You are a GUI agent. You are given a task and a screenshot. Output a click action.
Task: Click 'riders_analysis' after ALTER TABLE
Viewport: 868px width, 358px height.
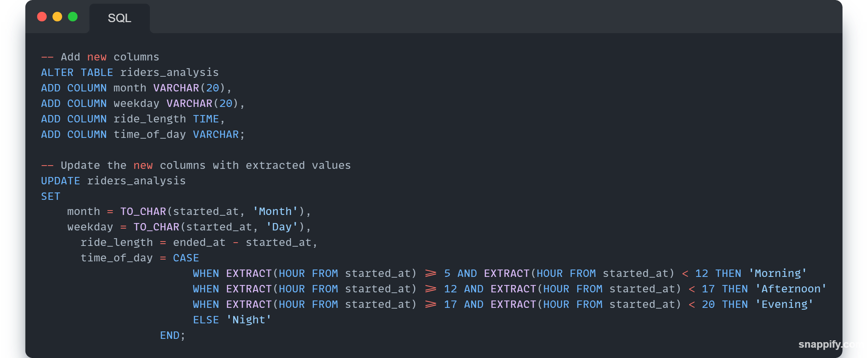tap(169, 72)
